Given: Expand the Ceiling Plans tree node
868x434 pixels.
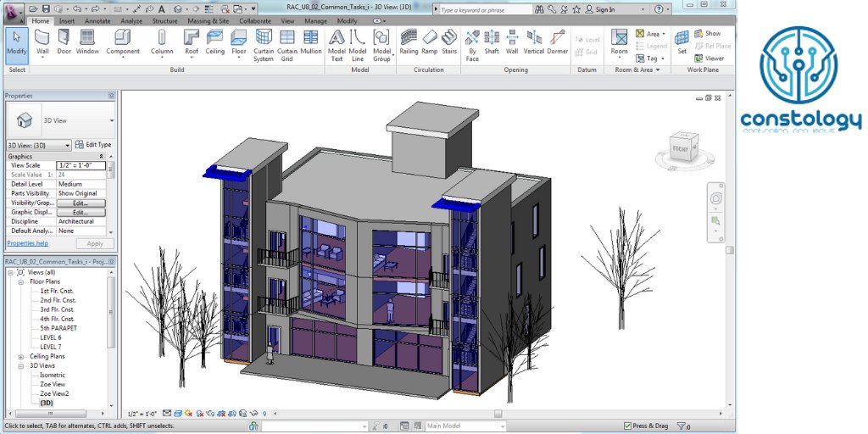Looking at the screenshot, I should (20, 357).
